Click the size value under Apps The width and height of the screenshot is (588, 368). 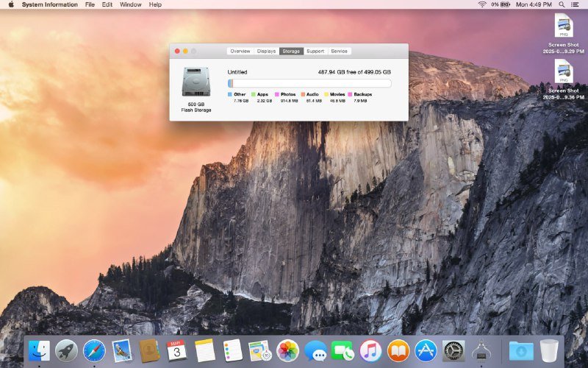point(265,101)
